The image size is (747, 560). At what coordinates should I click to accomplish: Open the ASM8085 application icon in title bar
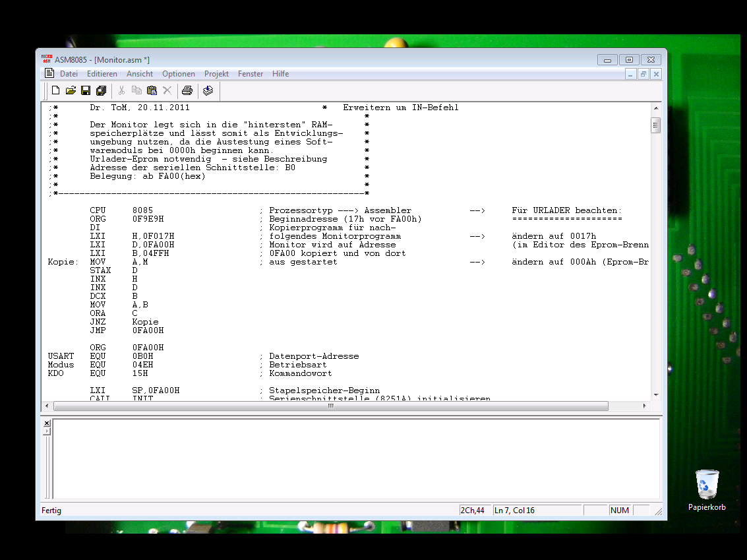coord(47,59)
